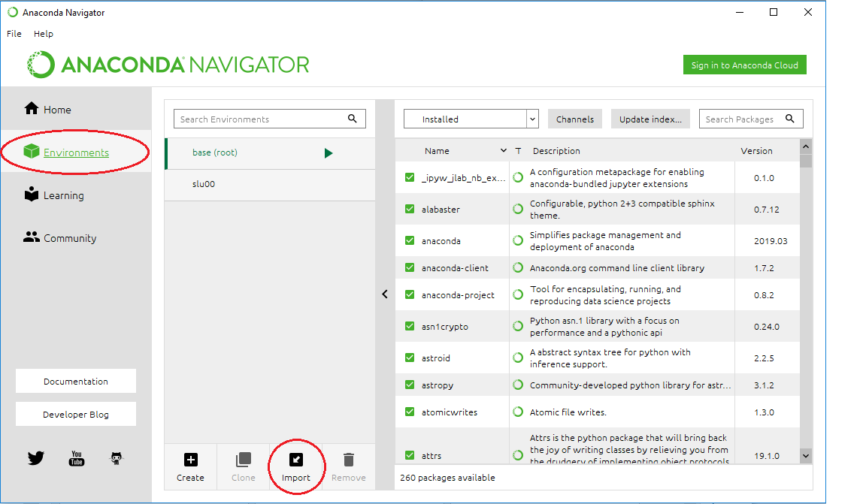This screenshot has width=866, height=504.
Task: Click version 0.7.12 of alabaster
Action: (x=767, y=210)
